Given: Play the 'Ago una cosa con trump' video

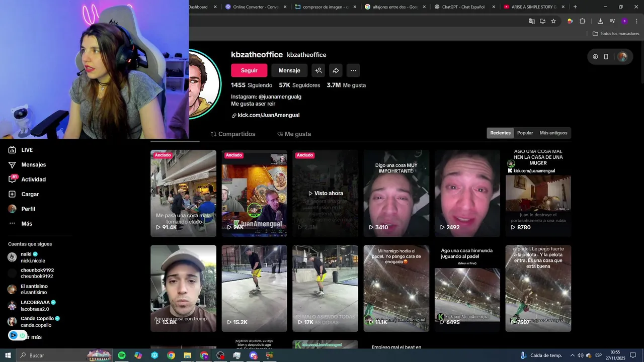Looking at the screenshot, I should [x=183, y=288].
